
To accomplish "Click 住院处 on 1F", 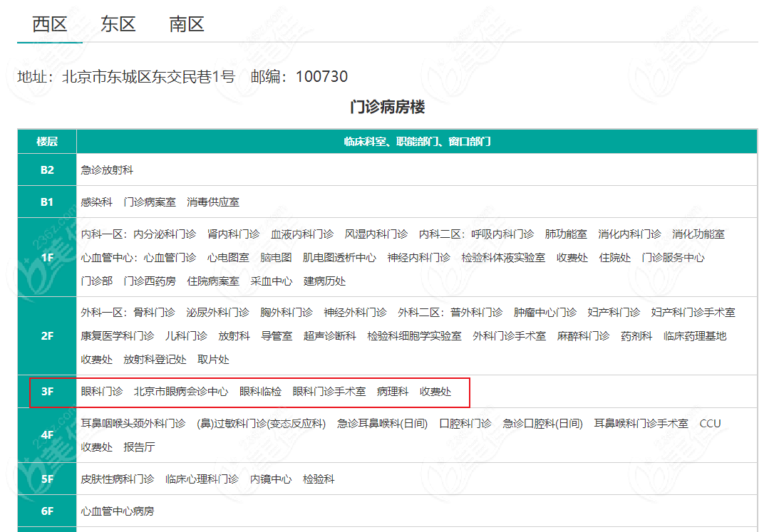I will pyautogui.click(x=614, y=258).
